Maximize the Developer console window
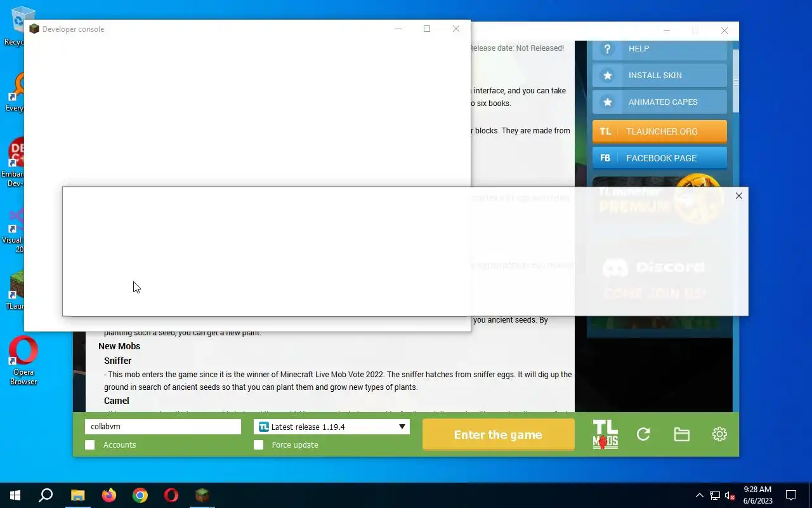This screenshot has width=812, height=508. coord(427,29)
